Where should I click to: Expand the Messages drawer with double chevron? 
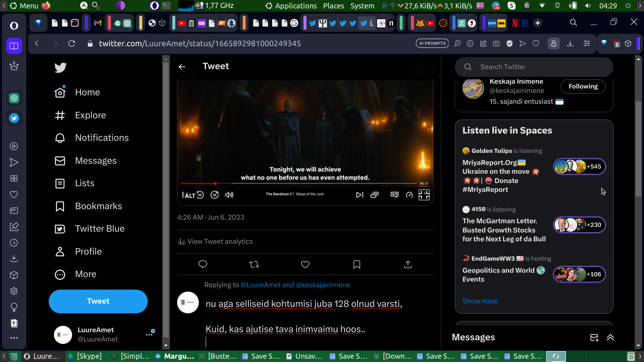611,337
